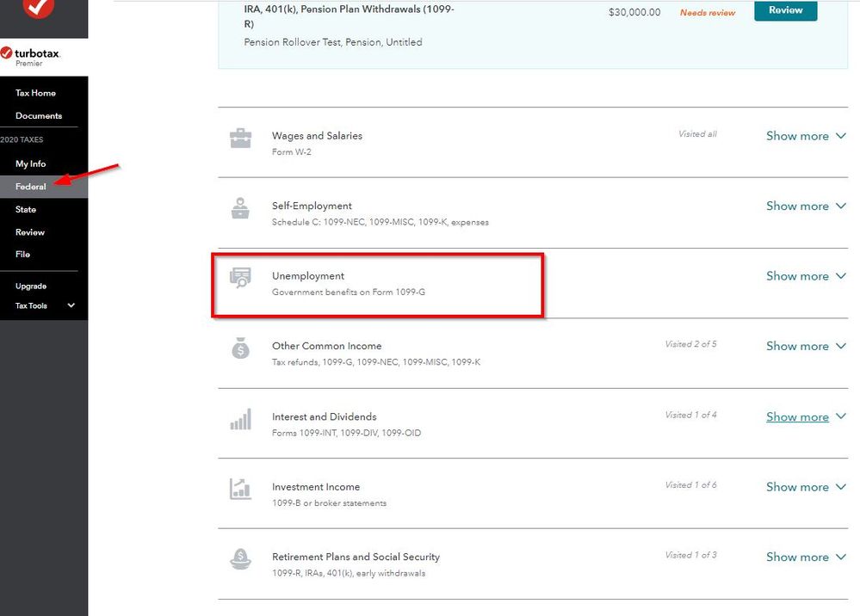Click the 'Visited 1 of 6' status

(691, 485)
